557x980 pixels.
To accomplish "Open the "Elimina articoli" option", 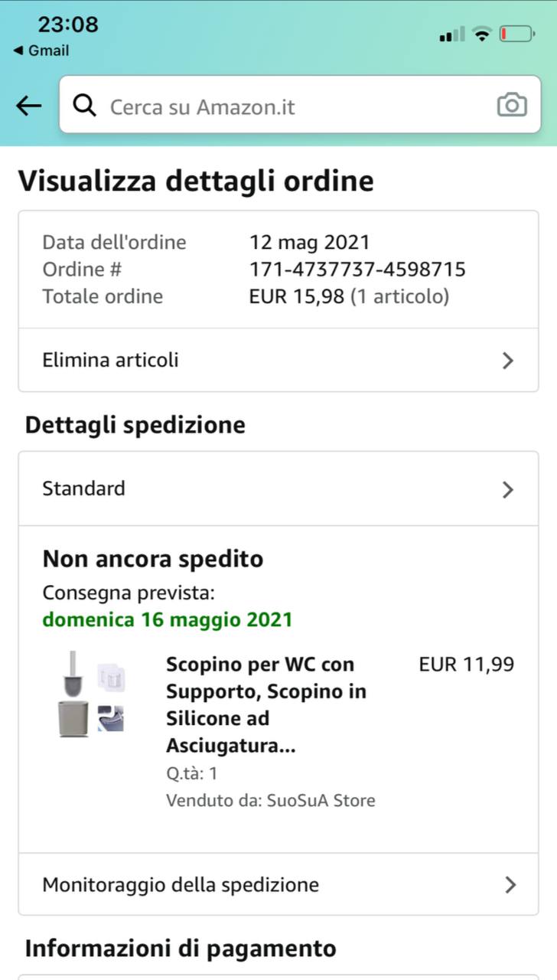I will tap(110, 360).
